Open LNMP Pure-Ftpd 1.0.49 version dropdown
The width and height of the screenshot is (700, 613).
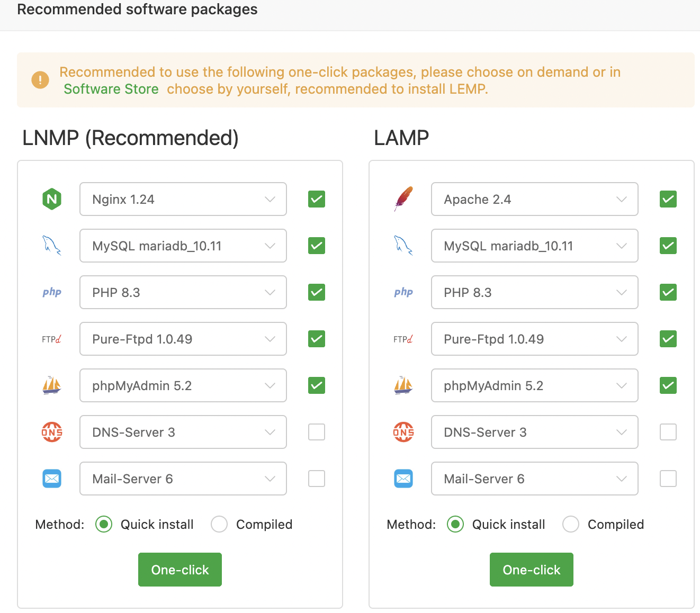[183, 339]
